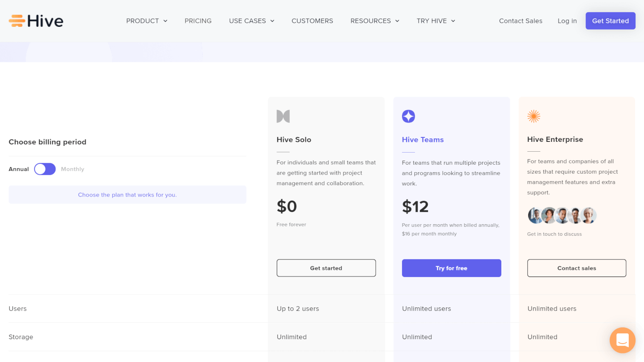The height and width of the screenshot is (362, 644).
Task: Open the RESOURCES dropdown menu
Action: (375, 21)
